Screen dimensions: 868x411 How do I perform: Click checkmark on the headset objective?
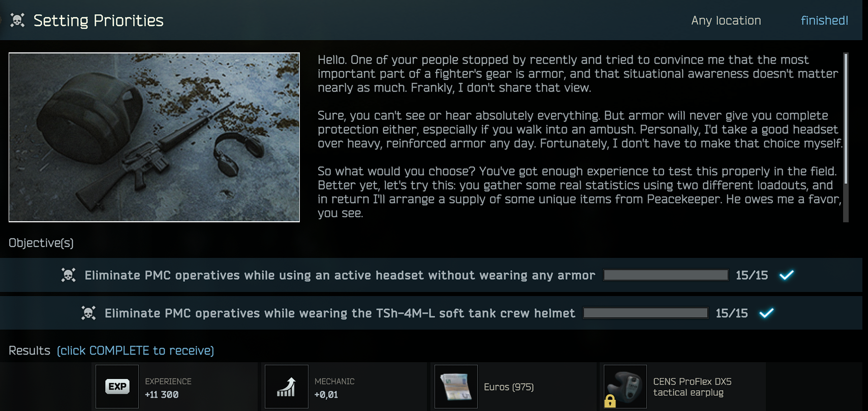[x=787, y=275]
